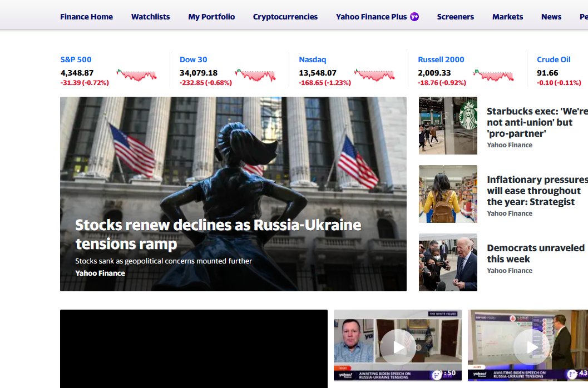The height and width of the screenshot is (388, 588).
Task: Open 'Democrats unraveled this week' article
Action: coord(536,253)
